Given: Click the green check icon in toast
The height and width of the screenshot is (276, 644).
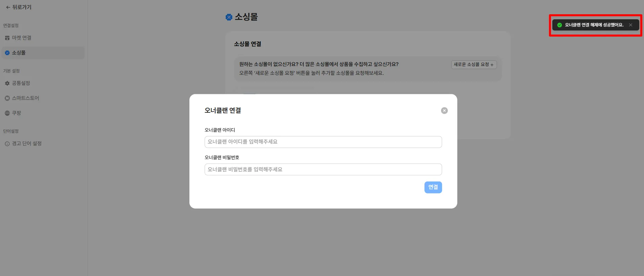Looking at the screenshot, I should (x=559, y=25).
